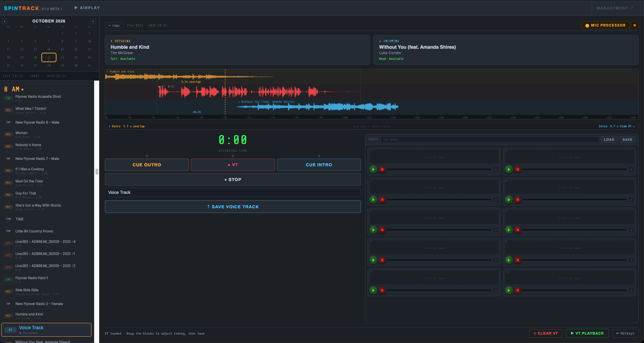Play cart 6
Screen dimensions: 644x343
(509, 230)
